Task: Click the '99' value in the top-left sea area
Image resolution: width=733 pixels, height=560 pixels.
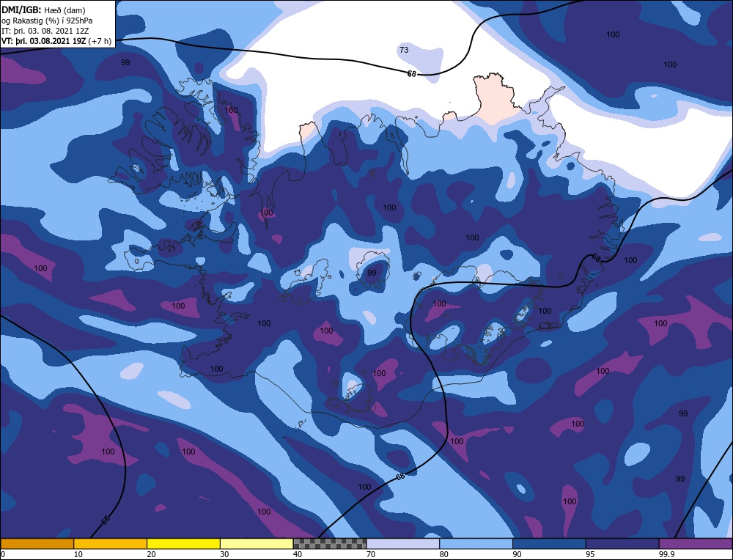Action: click(x=125, y=62)
